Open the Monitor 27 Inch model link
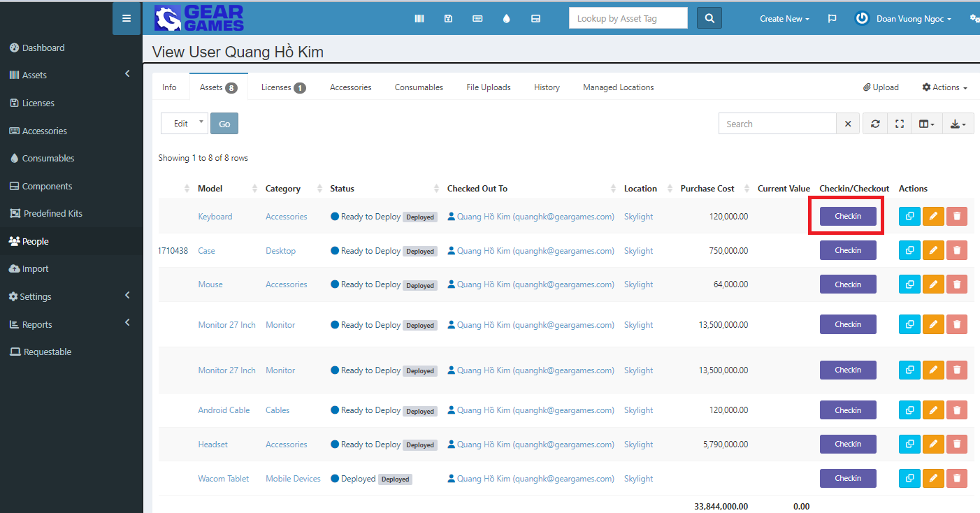Image resolution: width=980 pixels, height=513 pixels. [x=226, y=325]
